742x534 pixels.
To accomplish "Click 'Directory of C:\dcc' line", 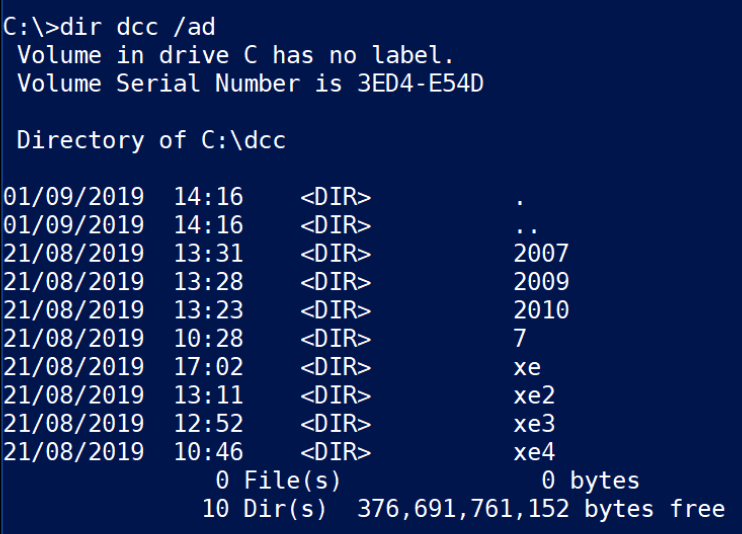I will (151, 141).
